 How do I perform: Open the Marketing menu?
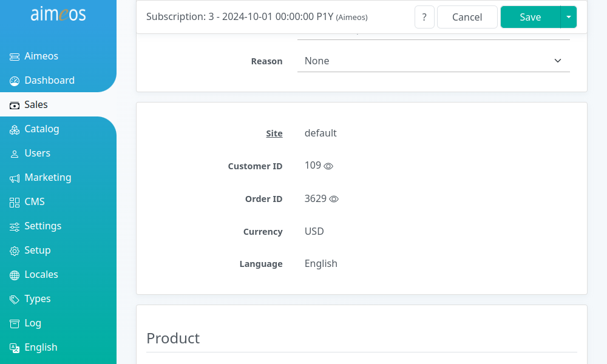click(x=58, y=178)
